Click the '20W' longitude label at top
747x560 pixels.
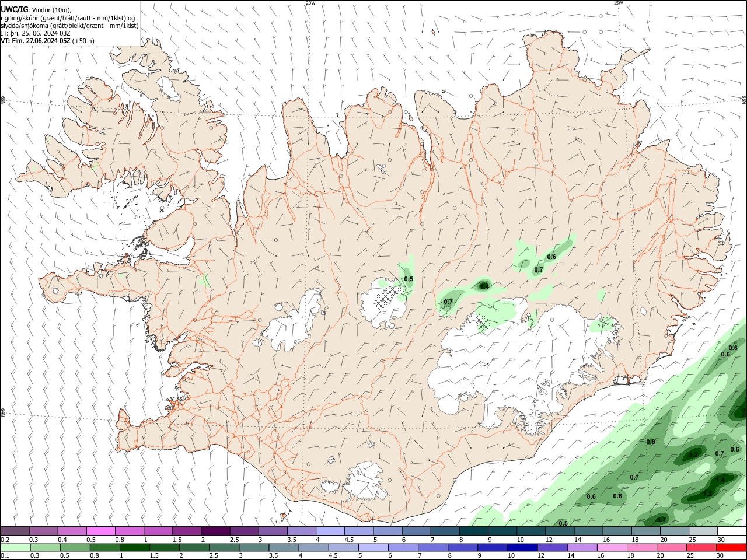click(310, 3)
